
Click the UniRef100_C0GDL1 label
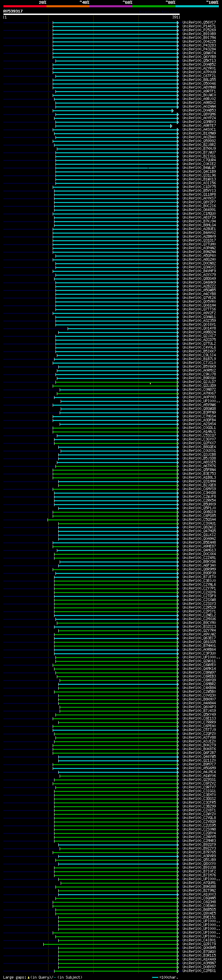[x=199, y=428]
